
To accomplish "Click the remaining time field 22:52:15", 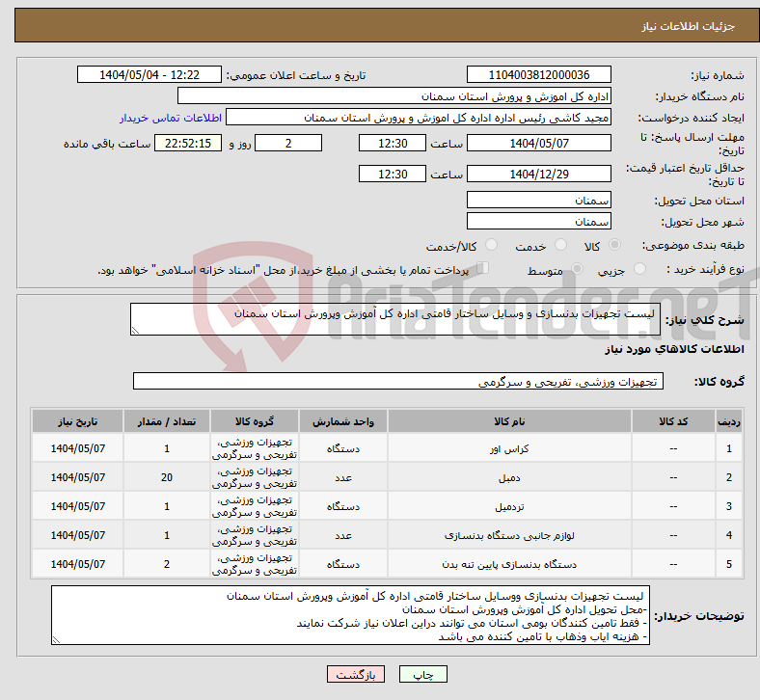I will [188, 143].
